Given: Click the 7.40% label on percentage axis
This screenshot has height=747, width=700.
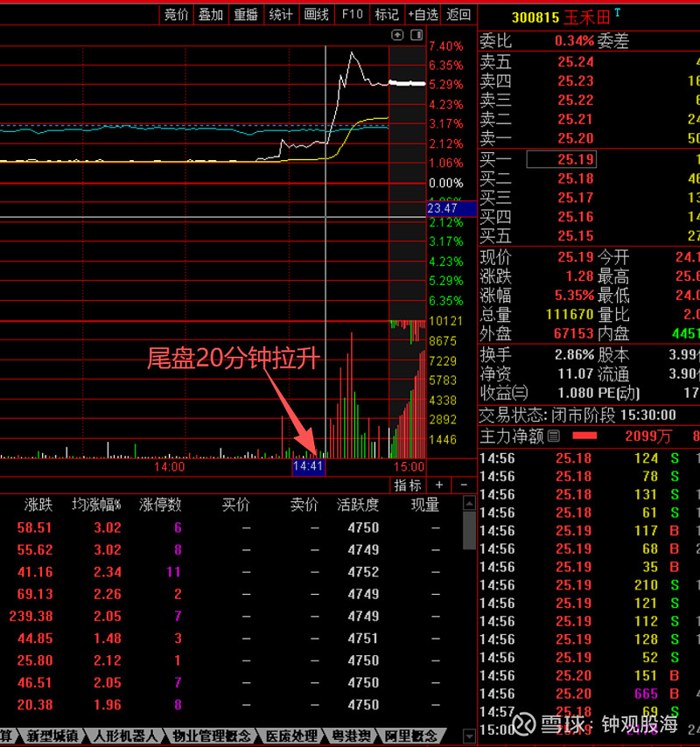Looking at the screenshot, I should coord(446,46).
